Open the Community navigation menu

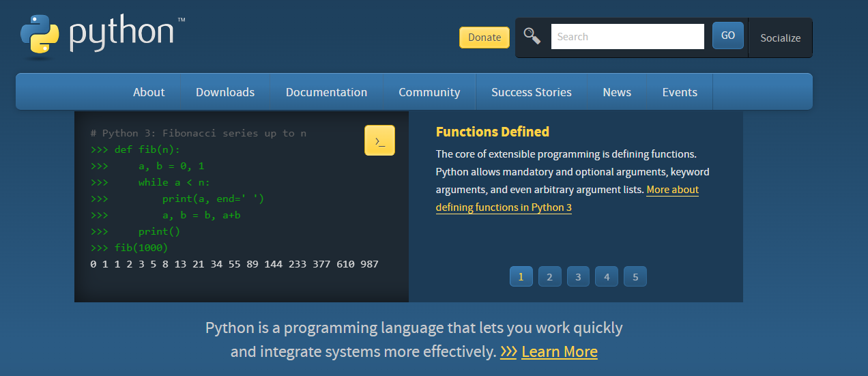pyautogui.click(x=429, y=92)
